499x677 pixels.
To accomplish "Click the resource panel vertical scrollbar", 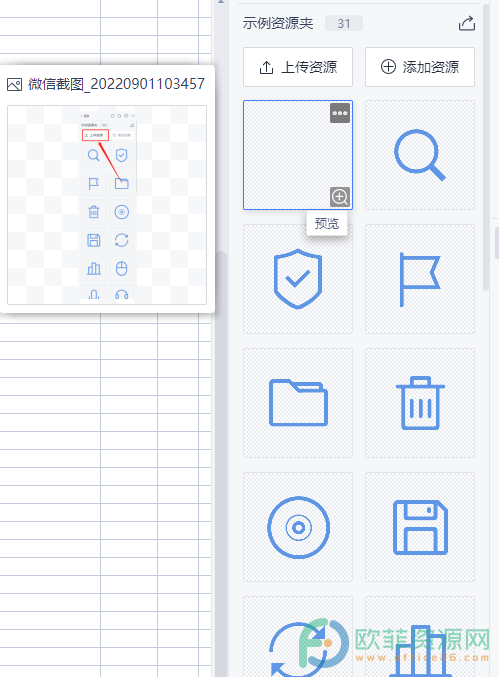I will 486,147.
